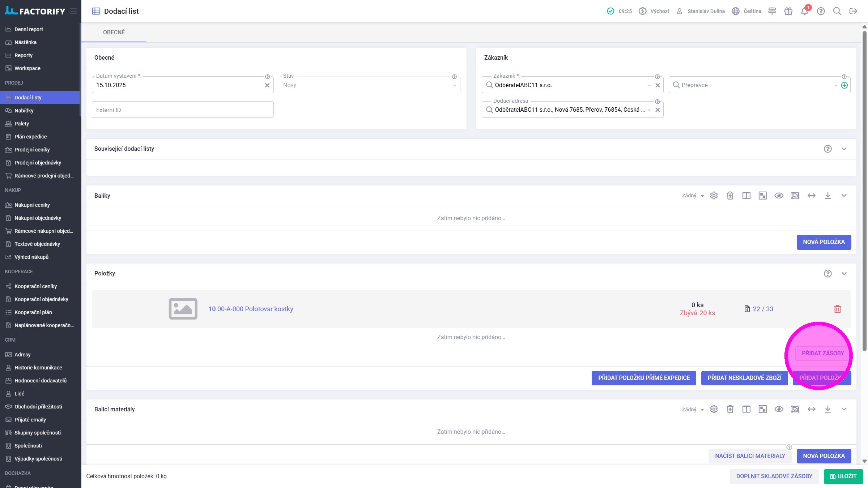Delete the Polotovar kostky item via trash icon

click(837, 309)
